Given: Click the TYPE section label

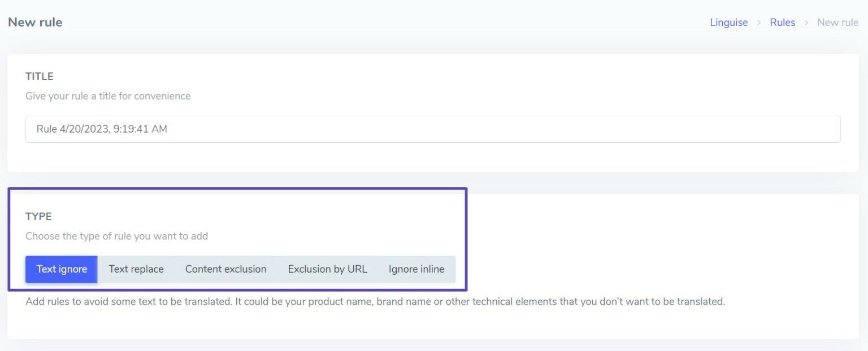Looking at the screenshot, I should [38, 216].
